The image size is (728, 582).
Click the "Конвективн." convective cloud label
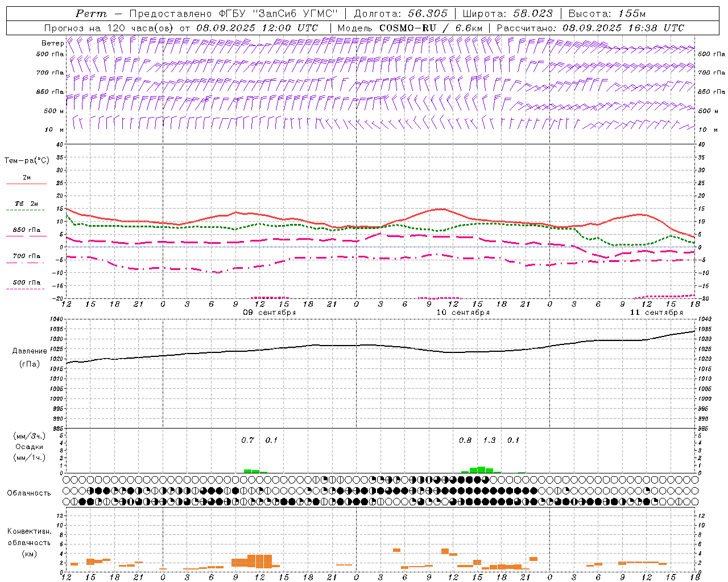click(29, 531)
